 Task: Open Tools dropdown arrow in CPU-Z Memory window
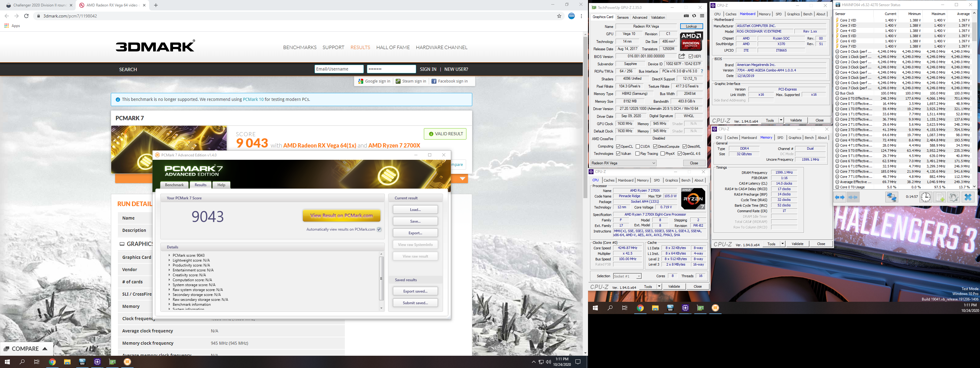coord(782,244)
